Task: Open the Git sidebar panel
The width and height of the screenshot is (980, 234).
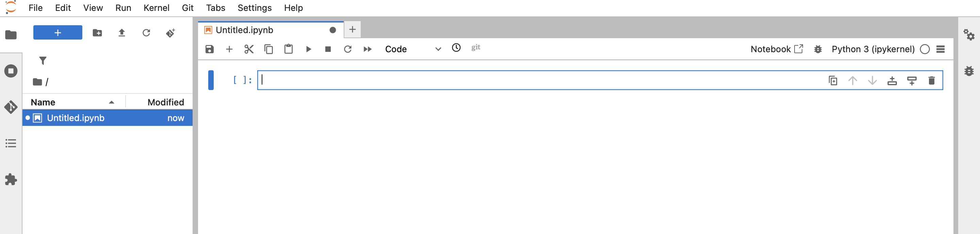Action: pyautogui.click(x=11, y=107)
